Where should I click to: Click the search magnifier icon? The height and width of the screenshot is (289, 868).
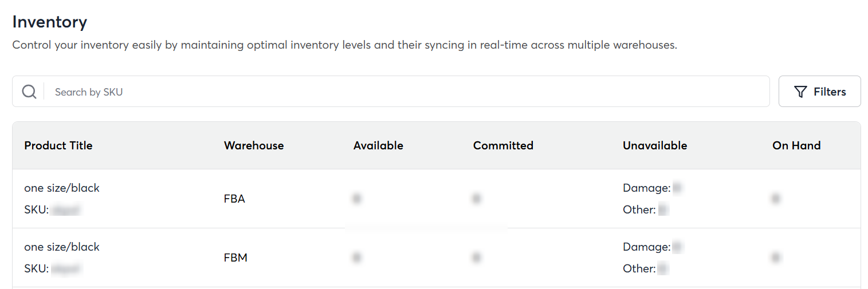click(x=29, y=92)
